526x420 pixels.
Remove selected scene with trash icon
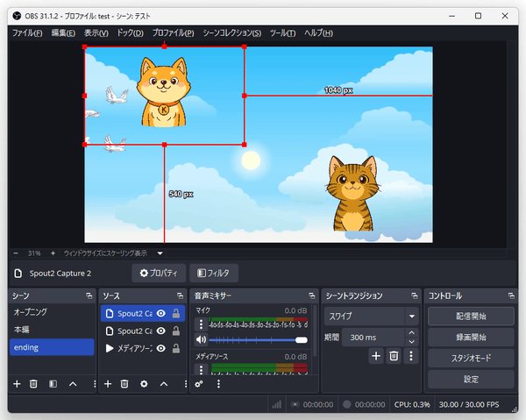click(x=33, y=384)
